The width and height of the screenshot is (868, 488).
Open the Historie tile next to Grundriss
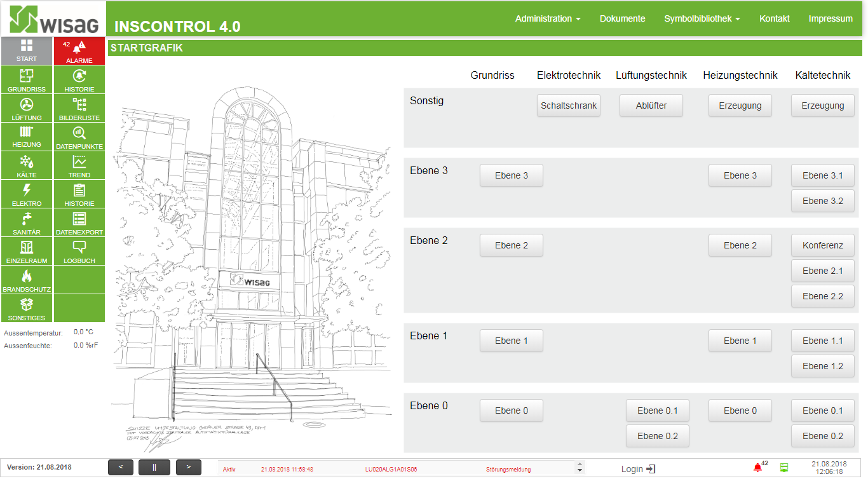[x=79, y=79]
